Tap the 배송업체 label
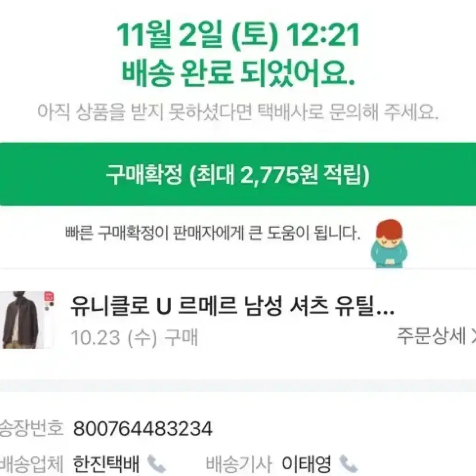476x476 pixels. [x=31, y=463]
